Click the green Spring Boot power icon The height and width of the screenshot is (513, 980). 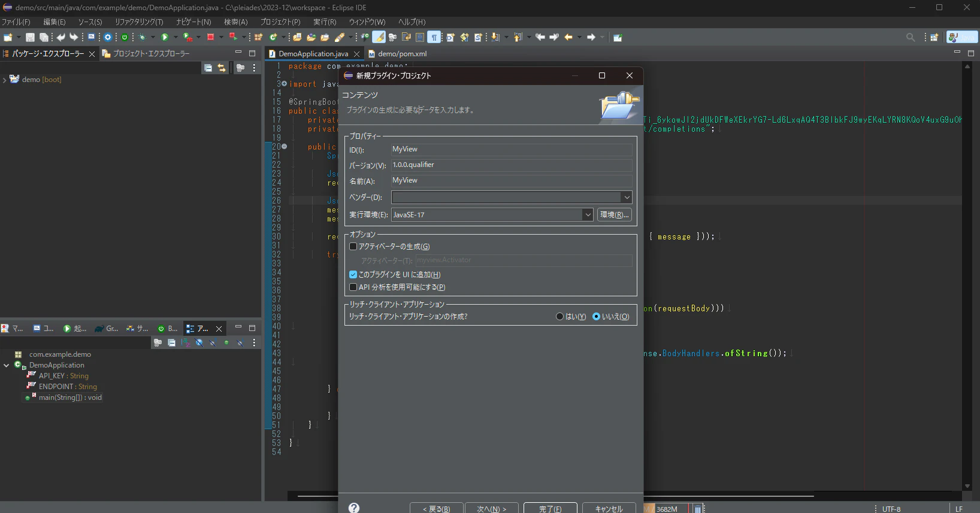125,37
